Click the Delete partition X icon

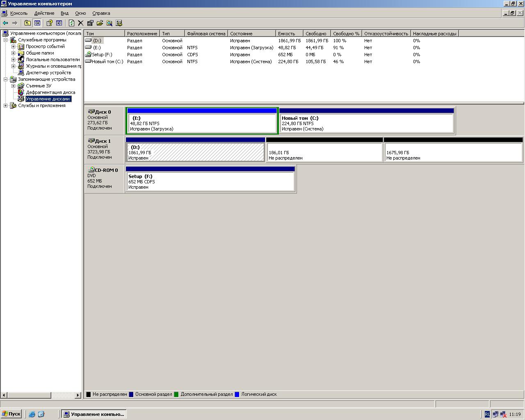(81, 23)
